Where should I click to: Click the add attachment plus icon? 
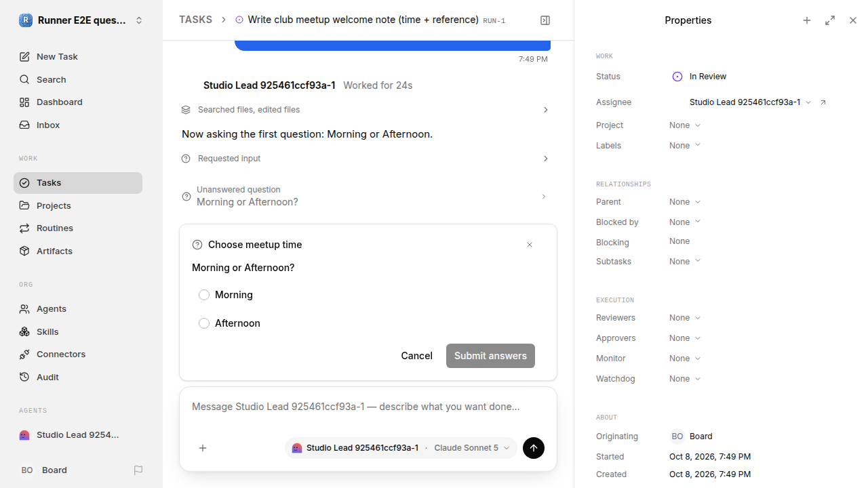coord(203,448)
